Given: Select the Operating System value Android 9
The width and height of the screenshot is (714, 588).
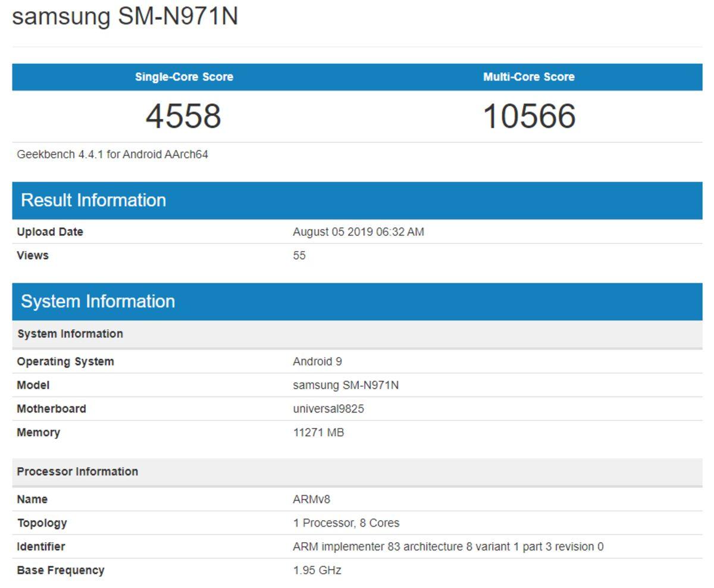Looking at the screenshot, I should click(315, 361).
